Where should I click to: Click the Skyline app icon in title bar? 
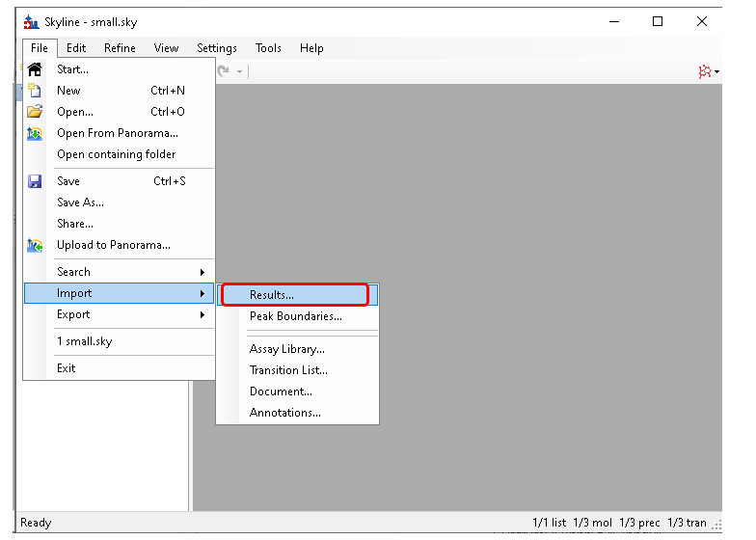tap(30, 21)
